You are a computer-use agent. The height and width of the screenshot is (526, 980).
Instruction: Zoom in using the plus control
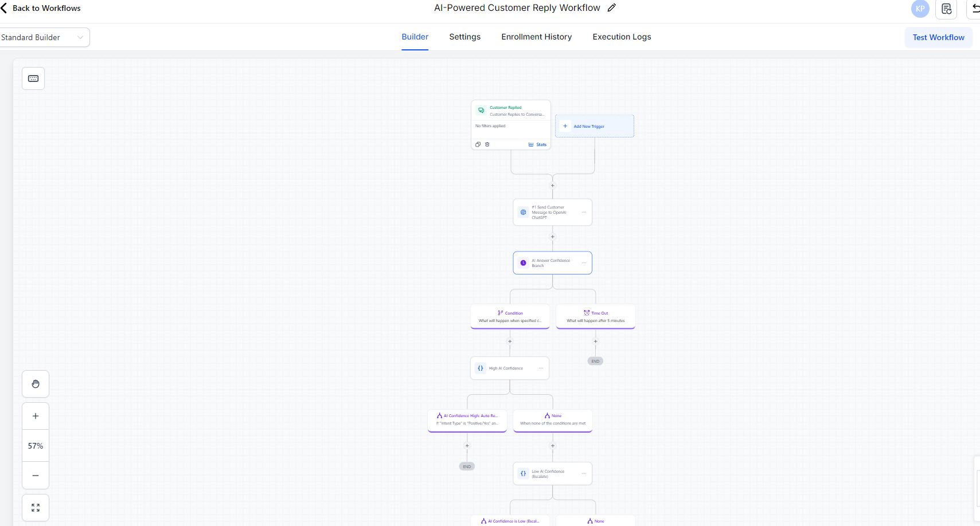click(x=35, y=415)
